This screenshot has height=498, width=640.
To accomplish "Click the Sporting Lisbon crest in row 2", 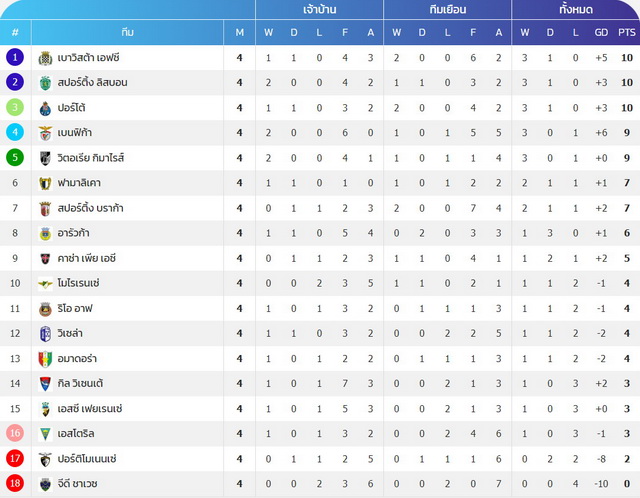I will point(45,83).
